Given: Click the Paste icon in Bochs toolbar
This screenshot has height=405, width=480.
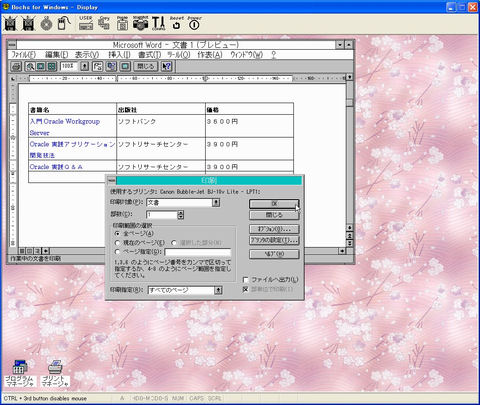Looking at the screenshot, I should (x=122, y=23).
